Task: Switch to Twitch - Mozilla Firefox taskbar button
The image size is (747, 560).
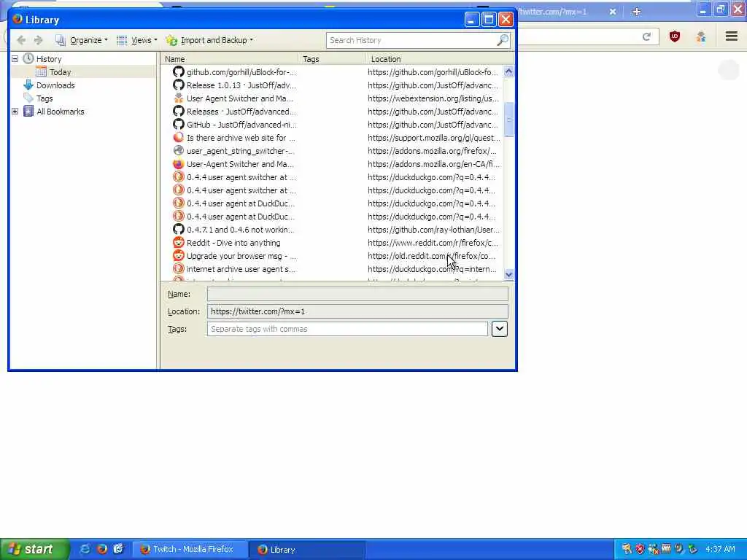Action: tap(190, 550)
